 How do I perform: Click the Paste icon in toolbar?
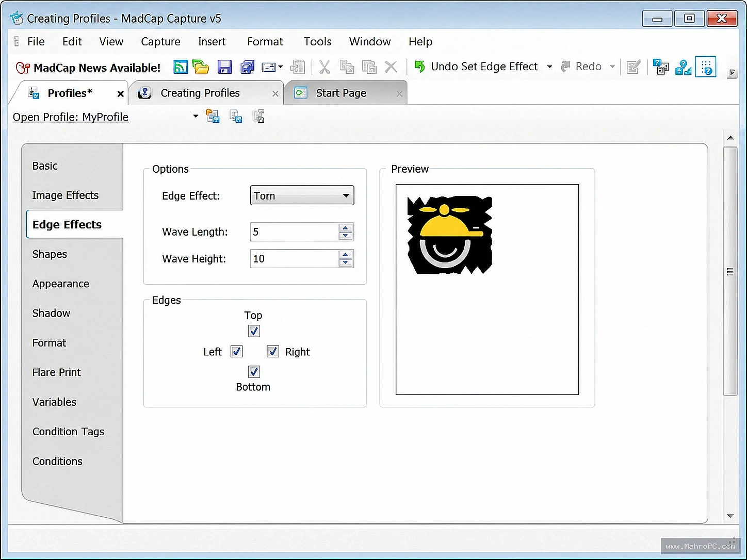tap(369, 67)
